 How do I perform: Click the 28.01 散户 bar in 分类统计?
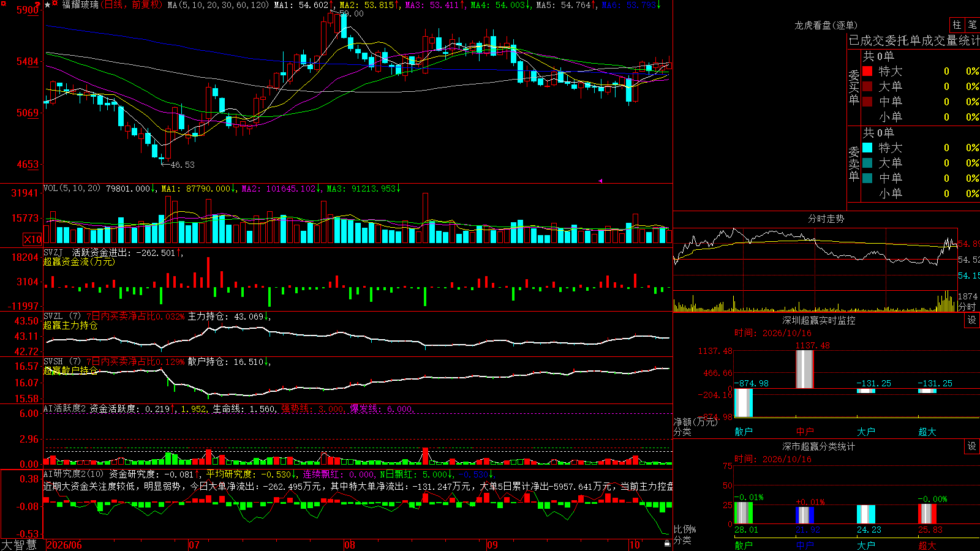pyautogui.click(x=744, y=513)
